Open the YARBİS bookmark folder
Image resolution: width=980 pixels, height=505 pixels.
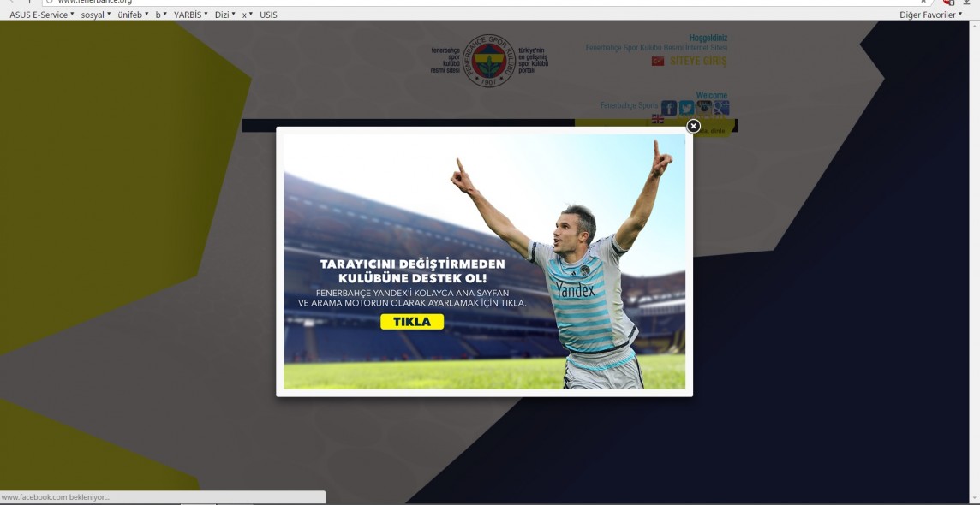pos(190,15)
